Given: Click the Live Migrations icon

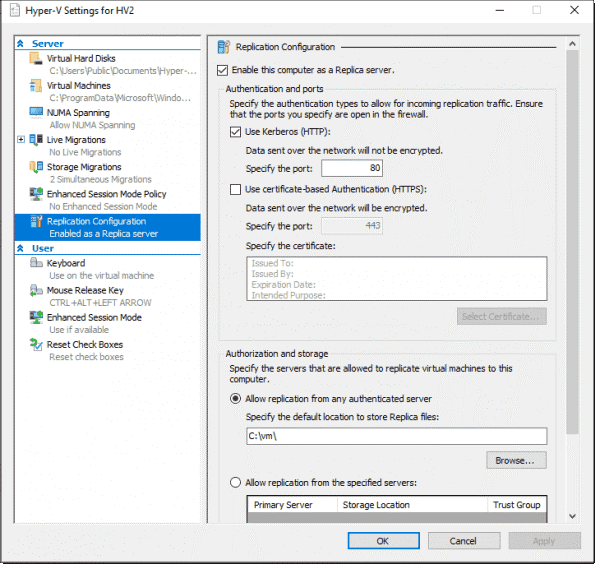Looking at the screenshot, I should 36,140.
